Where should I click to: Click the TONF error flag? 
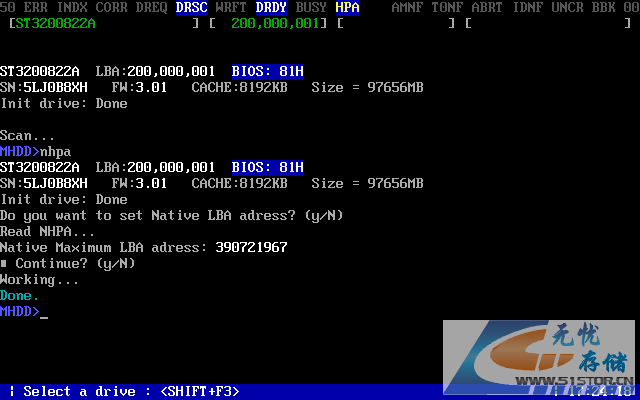click(x=447, y=7)
